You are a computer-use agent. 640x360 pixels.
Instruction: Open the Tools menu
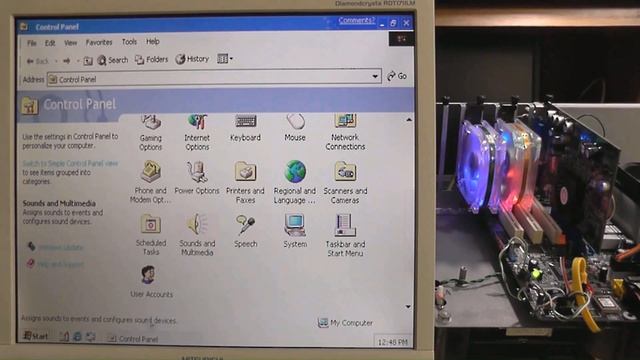129,42
